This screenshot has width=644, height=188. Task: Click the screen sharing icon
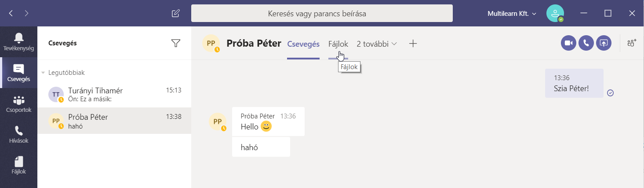tap(604, 43)
